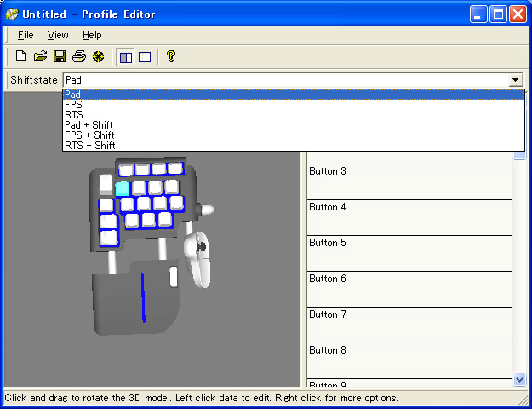Choose FPS + Shift option
This screenshot has width=532, height=409.
(x=294, y=135)
